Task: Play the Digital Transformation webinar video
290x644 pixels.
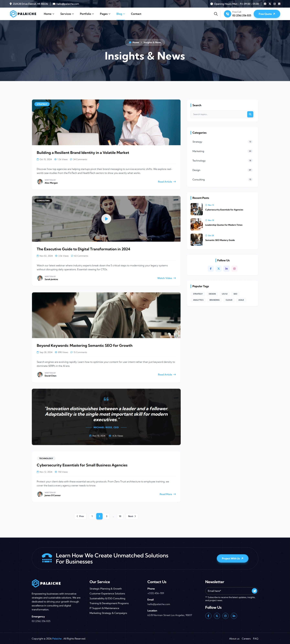Action: [106, 219]
